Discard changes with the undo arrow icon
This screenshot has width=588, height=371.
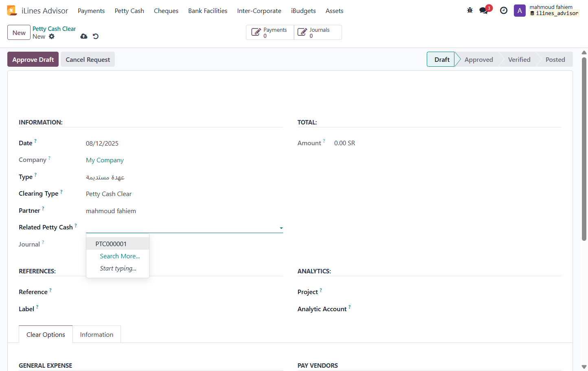click(x=96, y=36)
